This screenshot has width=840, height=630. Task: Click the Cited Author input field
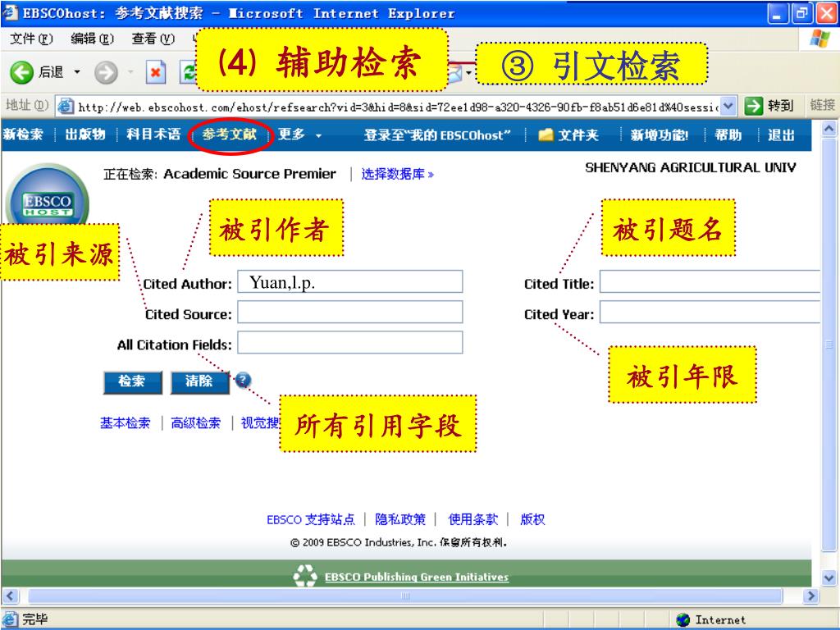[349, 281]
